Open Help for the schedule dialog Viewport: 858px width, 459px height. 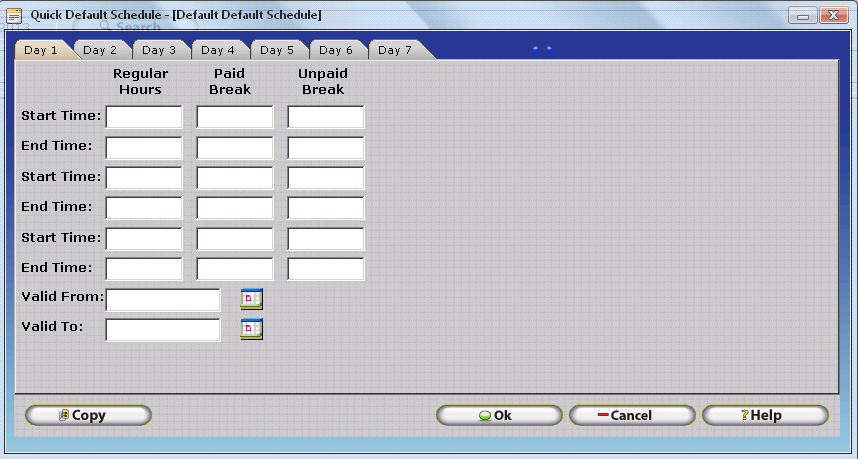click(764, 415)
